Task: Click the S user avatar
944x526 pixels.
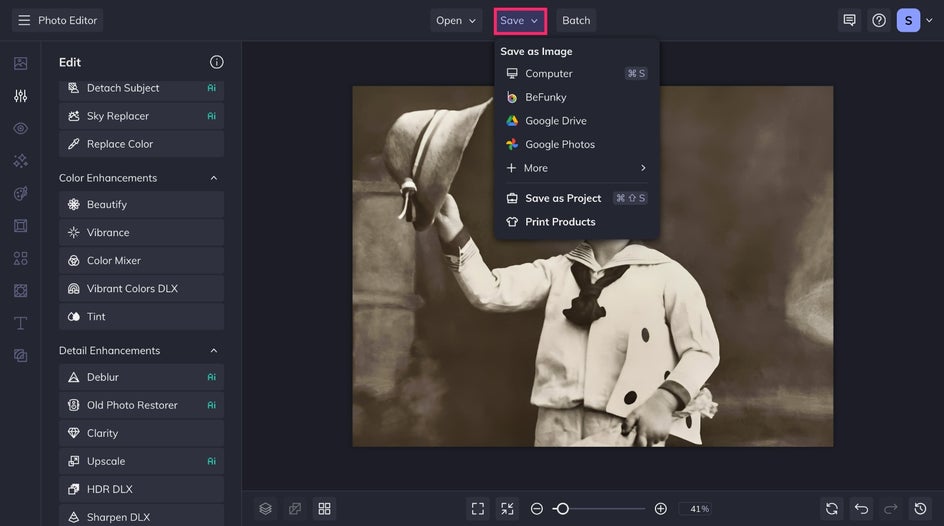Action: 908,20
